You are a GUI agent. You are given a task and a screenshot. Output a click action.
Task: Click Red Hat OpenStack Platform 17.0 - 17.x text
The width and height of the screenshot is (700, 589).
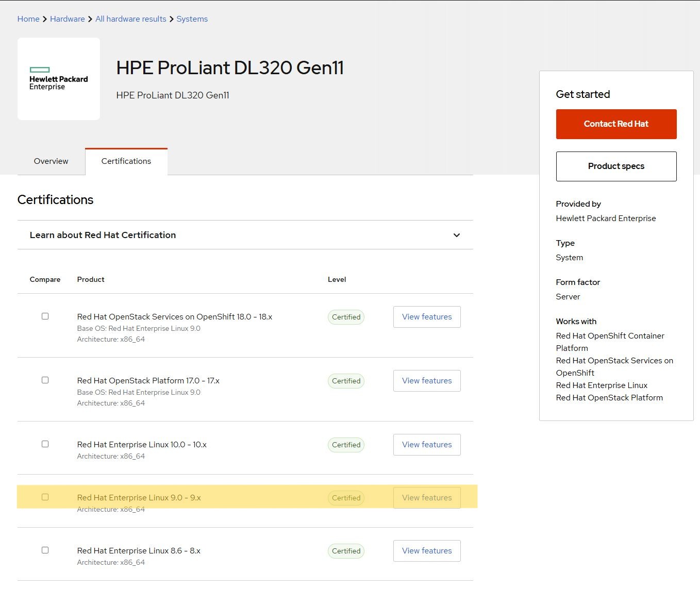(x=148, y=381)
